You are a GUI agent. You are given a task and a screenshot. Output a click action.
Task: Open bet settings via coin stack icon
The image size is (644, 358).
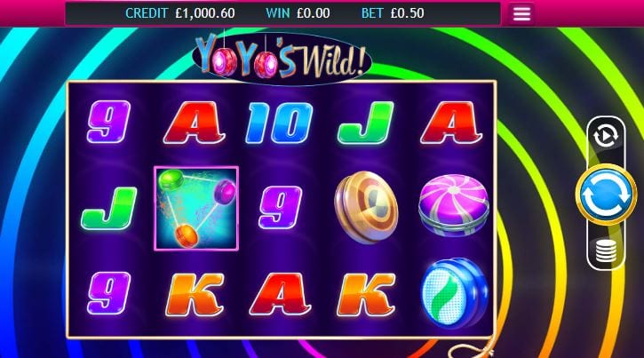coord(606,251)
